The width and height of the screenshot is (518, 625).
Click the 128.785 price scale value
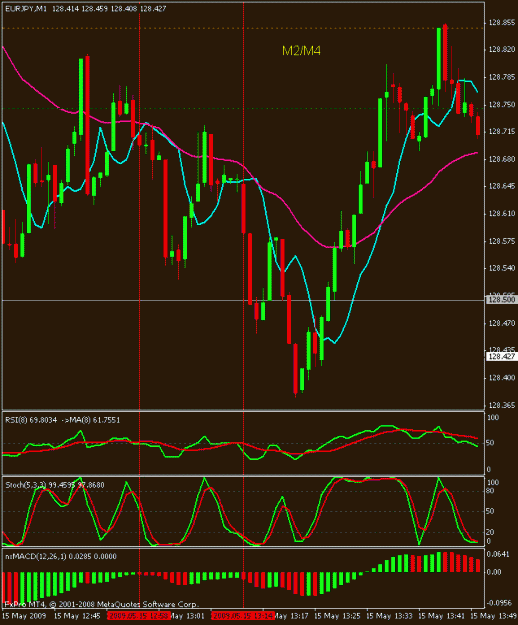click(x=502, y=77)
